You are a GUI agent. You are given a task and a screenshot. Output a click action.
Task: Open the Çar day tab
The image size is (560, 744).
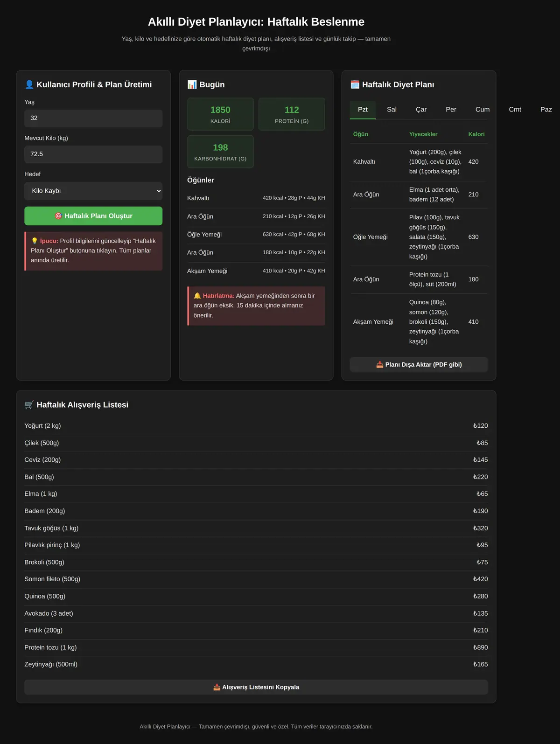click(421, 110)
